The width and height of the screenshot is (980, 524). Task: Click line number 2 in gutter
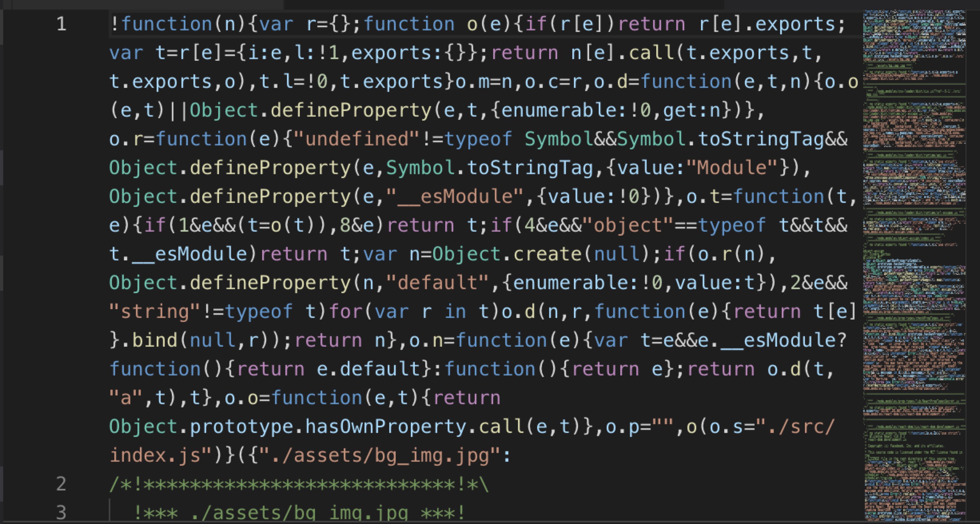pyautogui.click(x=61, y=484)
